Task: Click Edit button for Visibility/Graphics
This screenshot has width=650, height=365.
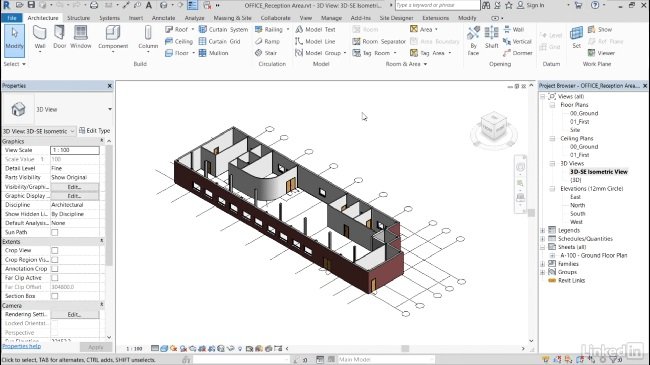Action: tap(75, 187)
